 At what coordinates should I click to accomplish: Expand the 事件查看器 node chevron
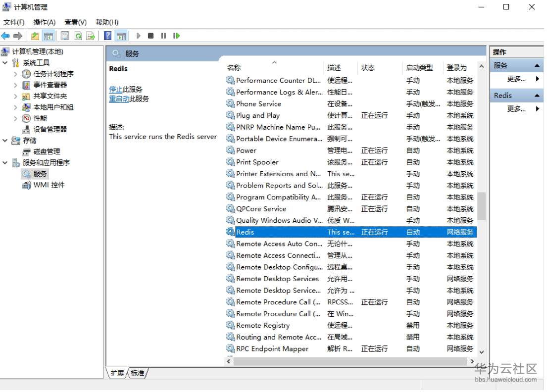click(15, 85)
